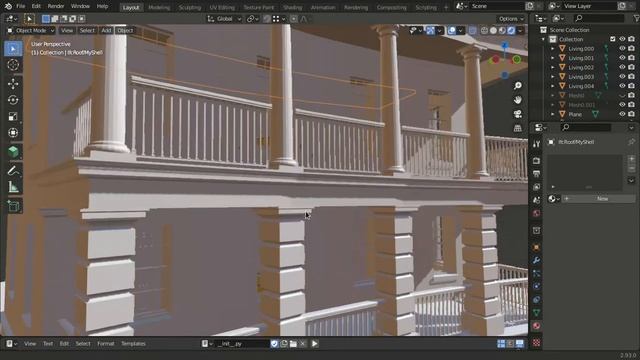Open the Modifier properties wrench tab
This screenshot has height=360, width=640.
click(536, 260)
